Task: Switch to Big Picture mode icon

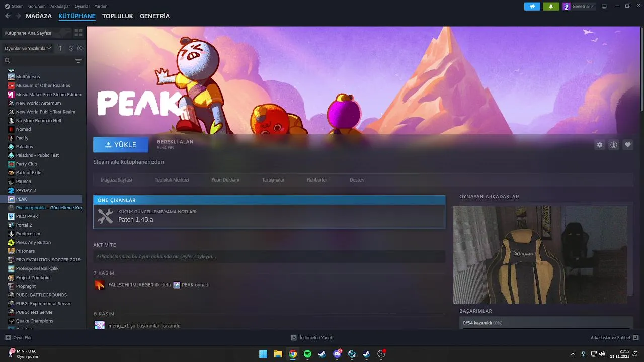Action: click(604, 6)
